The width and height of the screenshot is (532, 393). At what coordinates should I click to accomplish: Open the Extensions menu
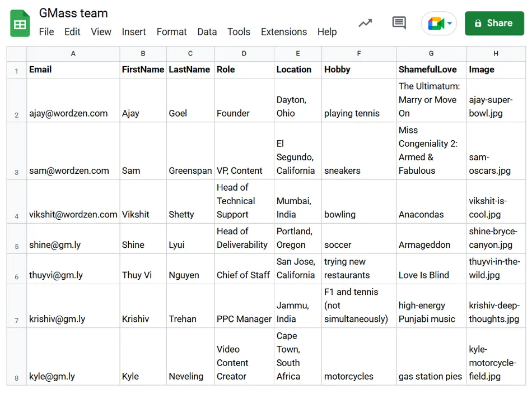(x=284, y=32)
